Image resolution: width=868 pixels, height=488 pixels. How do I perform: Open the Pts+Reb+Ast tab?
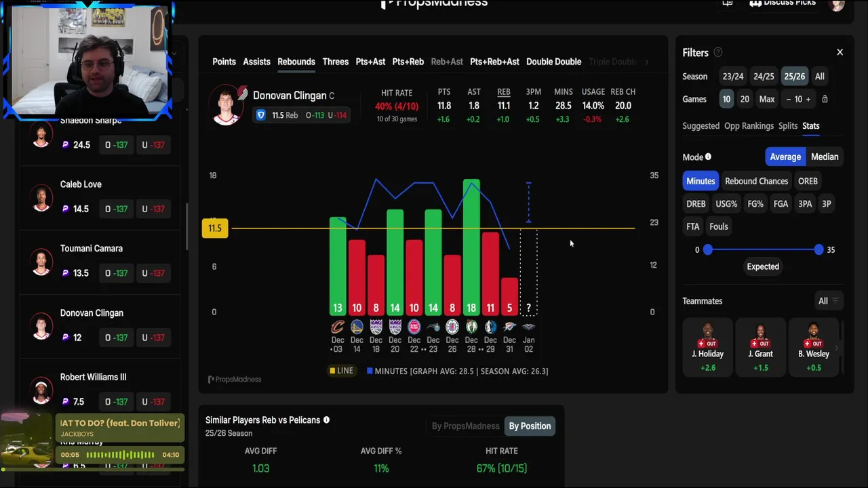coord(494,62)
